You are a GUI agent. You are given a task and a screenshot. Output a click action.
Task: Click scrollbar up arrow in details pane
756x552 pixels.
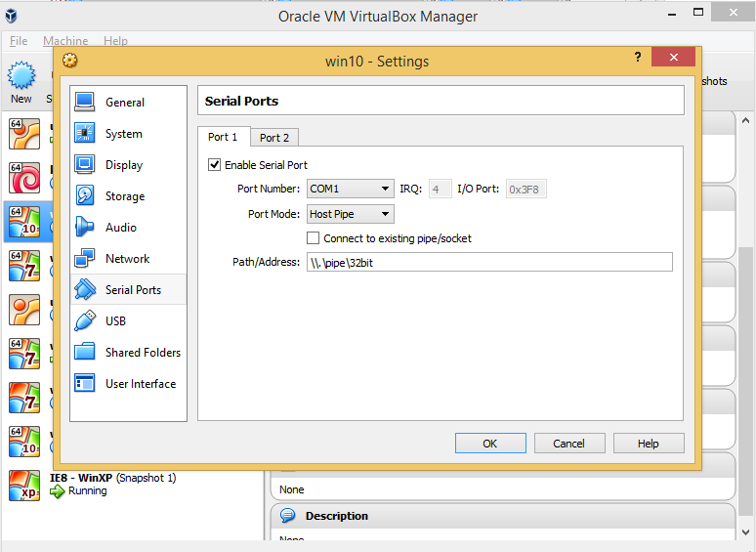tap(745, 120)
